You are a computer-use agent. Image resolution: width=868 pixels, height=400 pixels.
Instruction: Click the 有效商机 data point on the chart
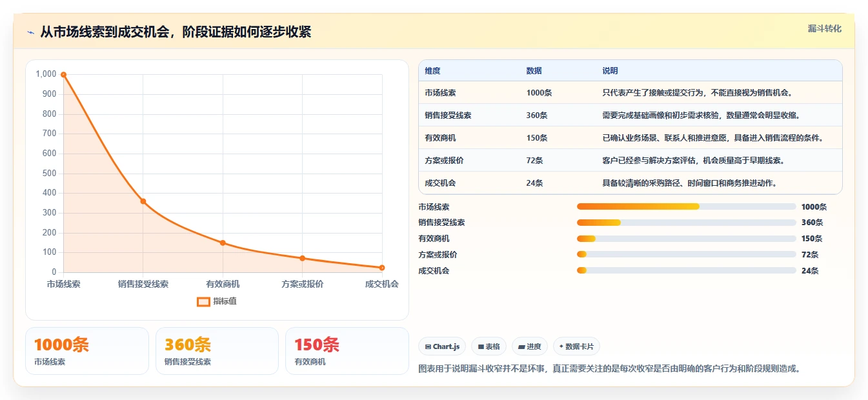tap(223, 243)
